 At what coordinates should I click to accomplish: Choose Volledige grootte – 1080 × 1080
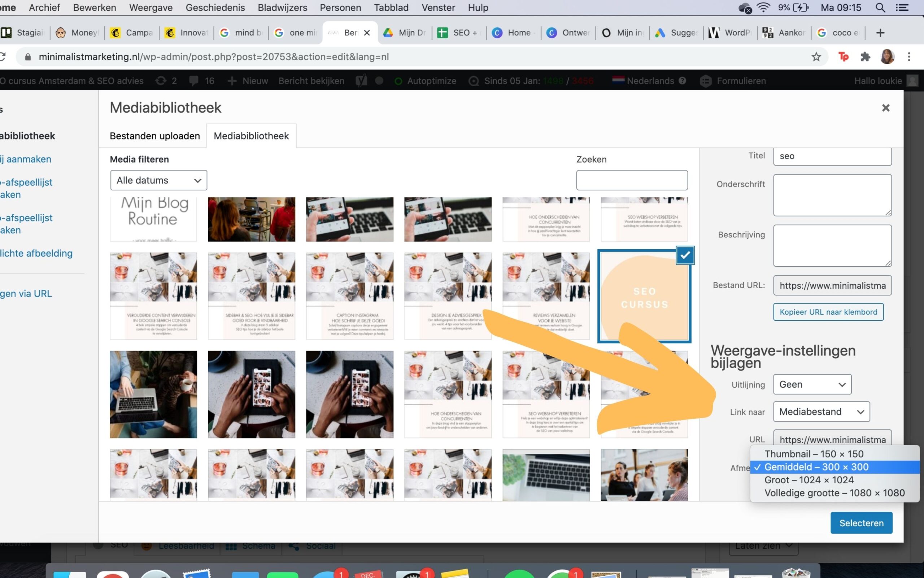[834, 493]
